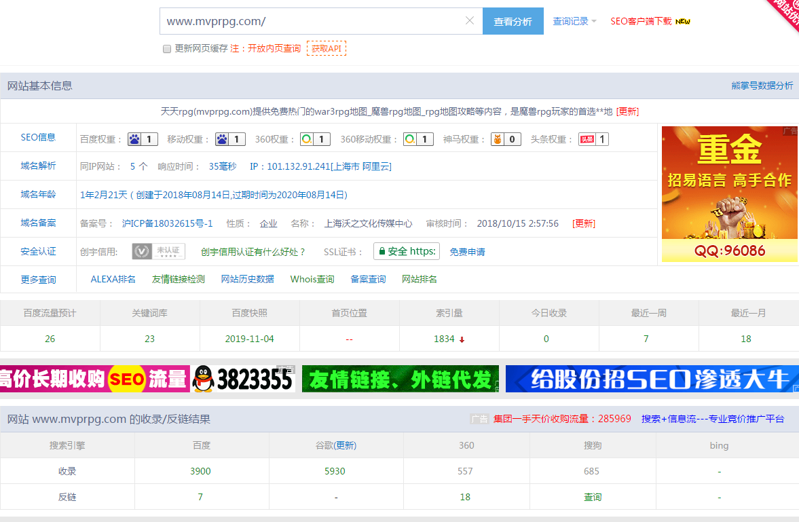Open the domain age row label
This screenshot has width=799, height=522.
tap(38, 194)
